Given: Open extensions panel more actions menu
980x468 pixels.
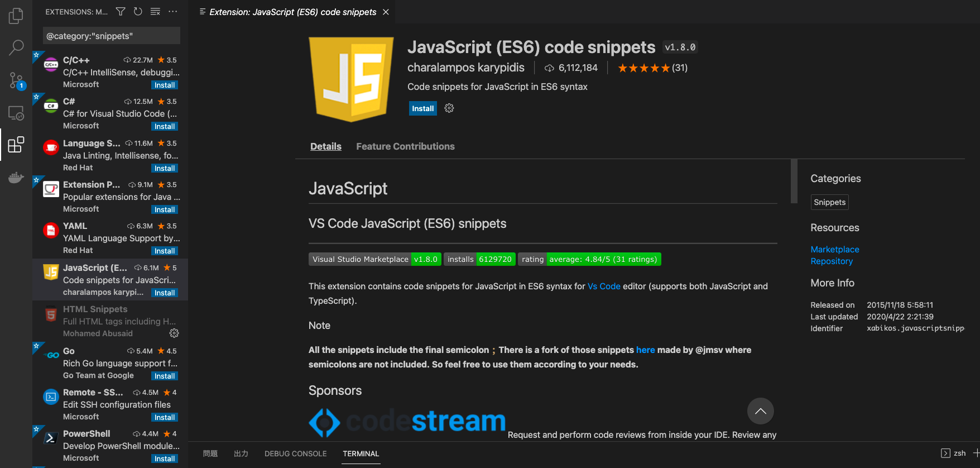Looking at the screenshot, I should coord(173,12).
